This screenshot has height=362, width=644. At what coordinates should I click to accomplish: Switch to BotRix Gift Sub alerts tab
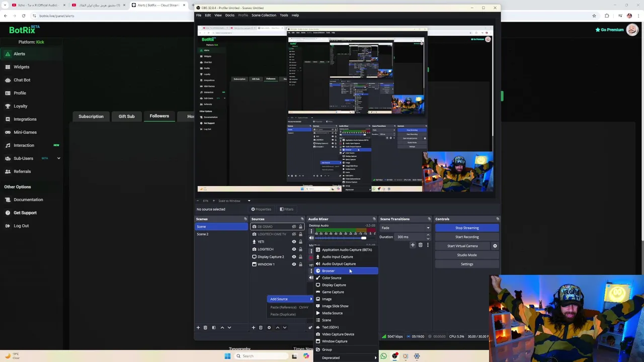click(127, 117)
